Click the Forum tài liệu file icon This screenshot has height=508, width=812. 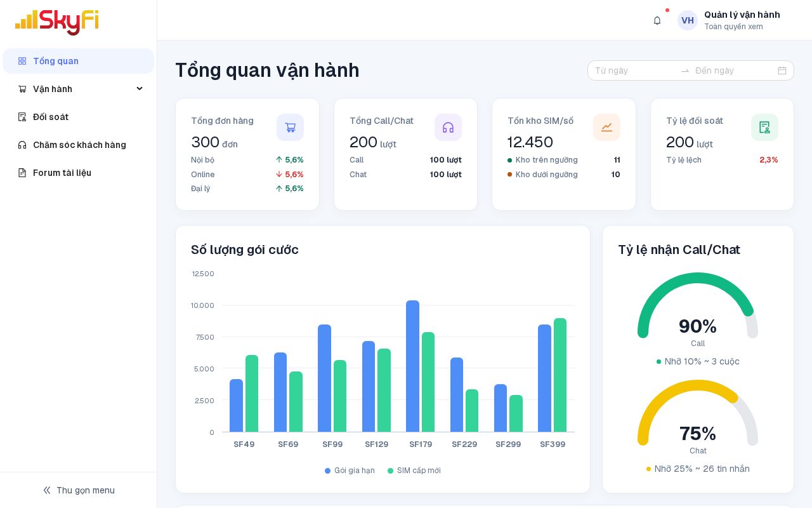(22, 173)
